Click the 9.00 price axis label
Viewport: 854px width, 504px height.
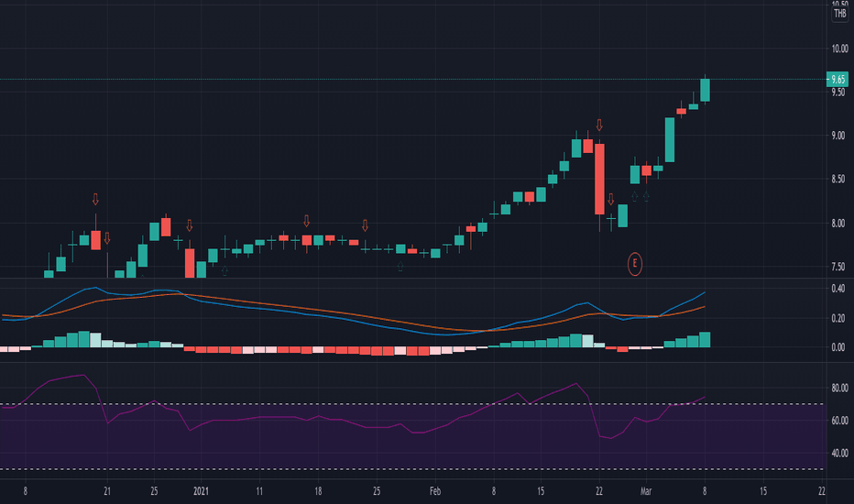click(x=838, y=136)
